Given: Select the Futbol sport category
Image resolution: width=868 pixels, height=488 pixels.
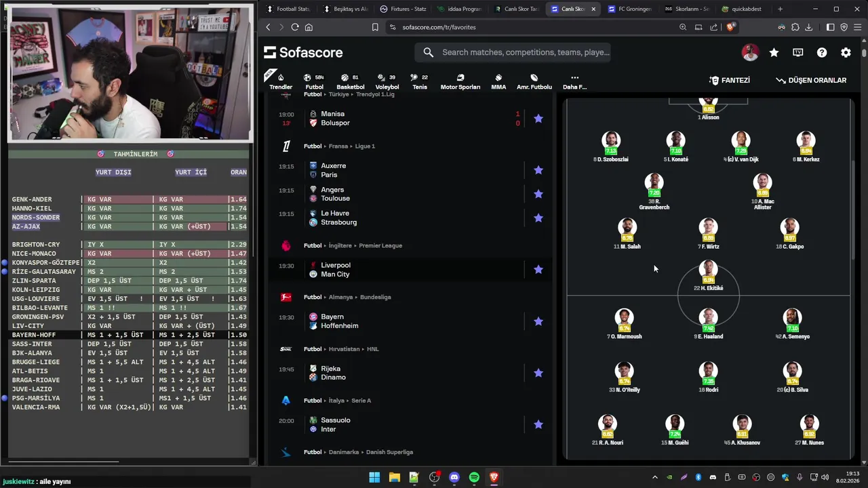Looking at the screenshot, I should click(314, 81).
